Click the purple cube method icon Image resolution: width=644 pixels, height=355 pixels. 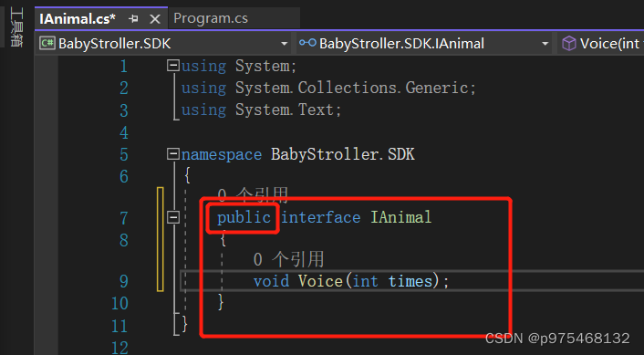click(569, 43)
